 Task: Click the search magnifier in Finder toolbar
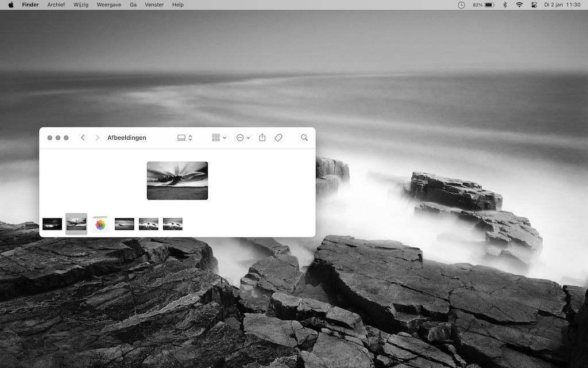tap(304, 138)
